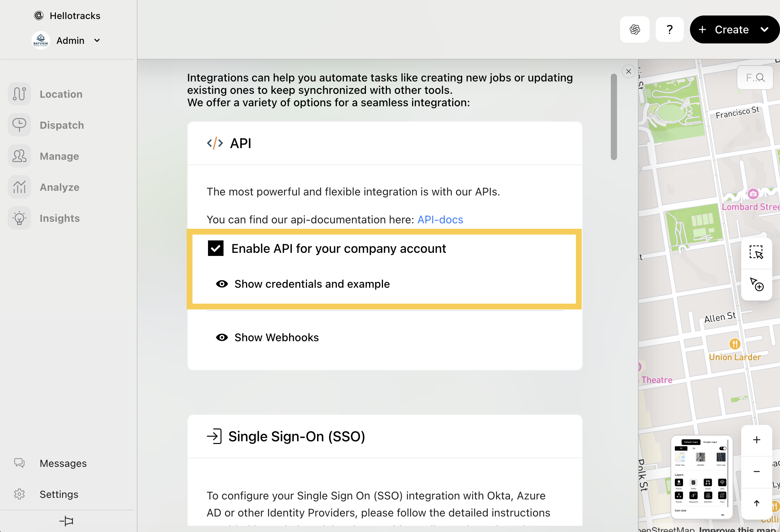
Task: Open the Analyze sidebar section
Action: tap(59, 187)
